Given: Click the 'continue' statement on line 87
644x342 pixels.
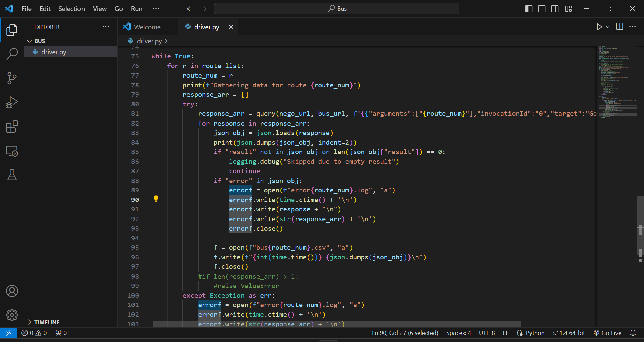Looking at the screenshot, I should 245,171.
